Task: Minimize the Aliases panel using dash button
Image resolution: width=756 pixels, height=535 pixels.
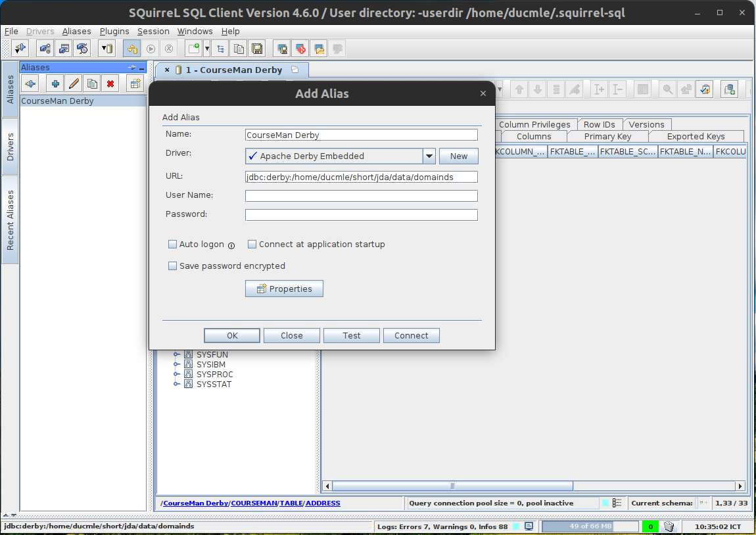Action: tap(141, 68)
